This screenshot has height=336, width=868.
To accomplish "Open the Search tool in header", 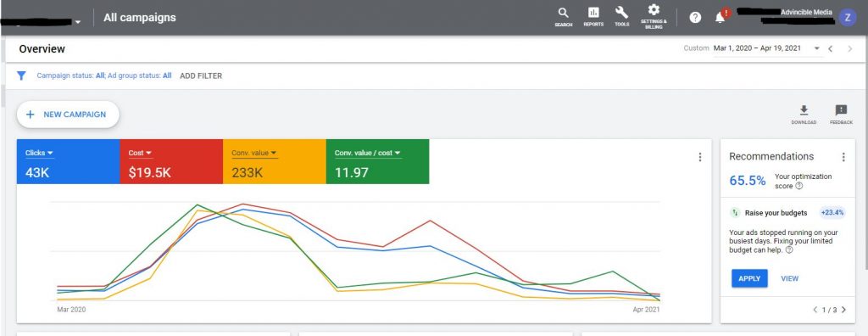I will coord(563,17).
